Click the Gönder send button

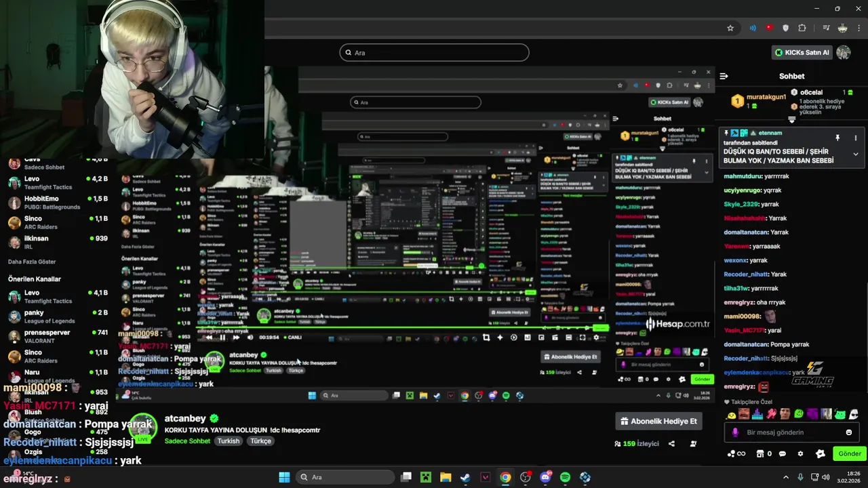click(850, 453)
